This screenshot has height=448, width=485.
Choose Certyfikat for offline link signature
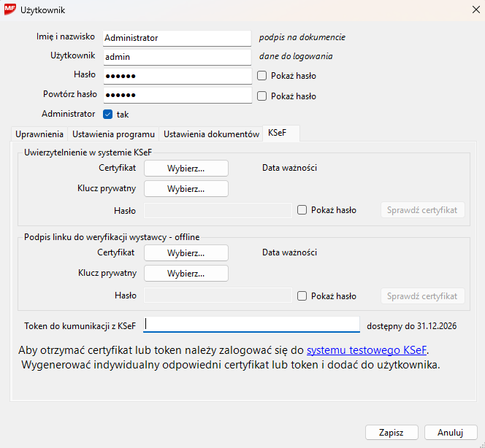[186, 253]
